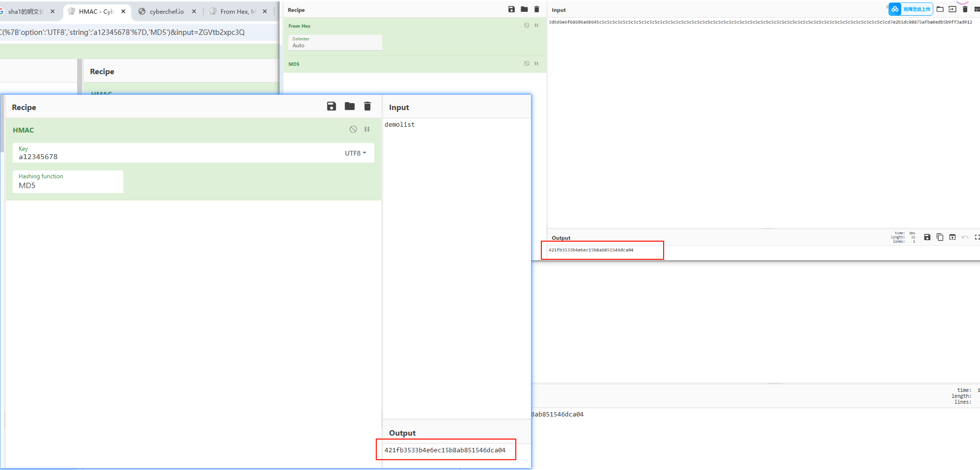
Task: Set breakpoint on the HMAC operation
Action: point(367,129)
